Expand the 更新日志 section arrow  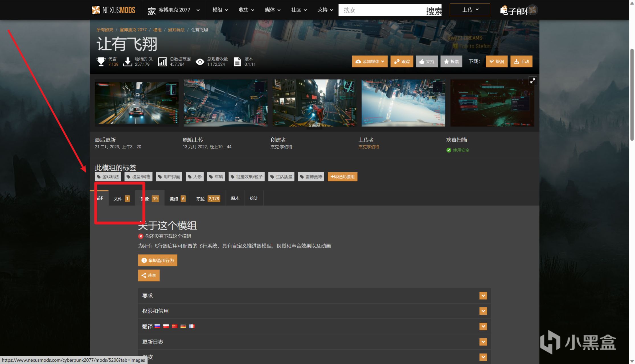point(483,342)
